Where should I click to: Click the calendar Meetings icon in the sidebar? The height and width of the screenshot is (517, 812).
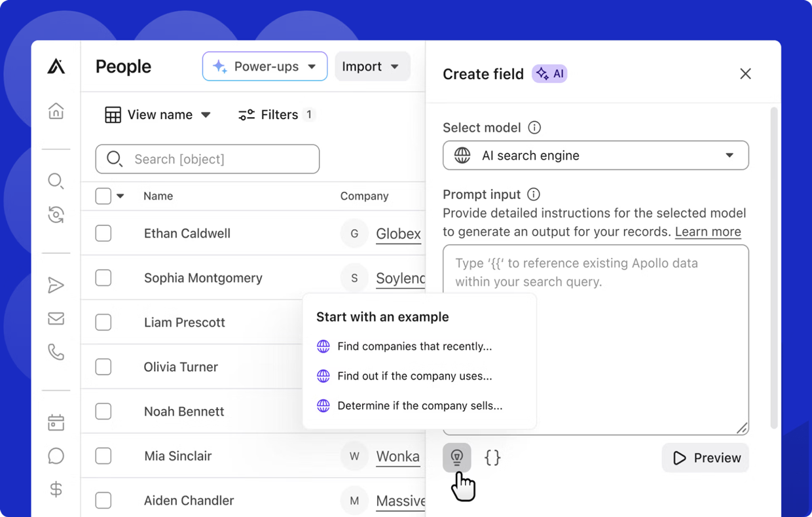pyautogui.click(x=56, y=422)
